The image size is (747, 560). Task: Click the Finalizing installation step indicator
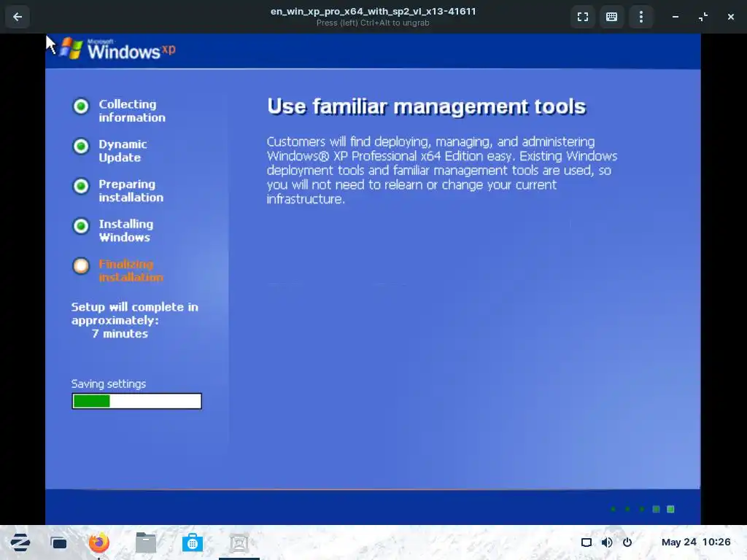pyautogui.click(x=81, y=265)
